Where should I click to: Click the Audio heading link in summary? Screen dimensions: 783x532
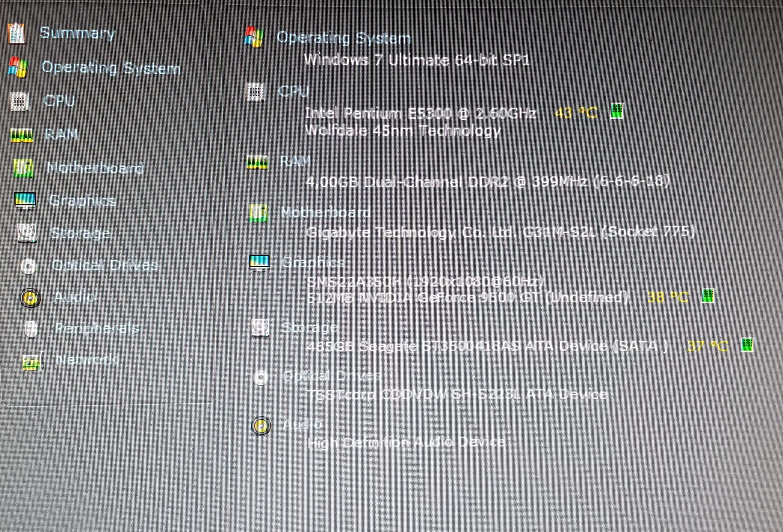(303, 425)
